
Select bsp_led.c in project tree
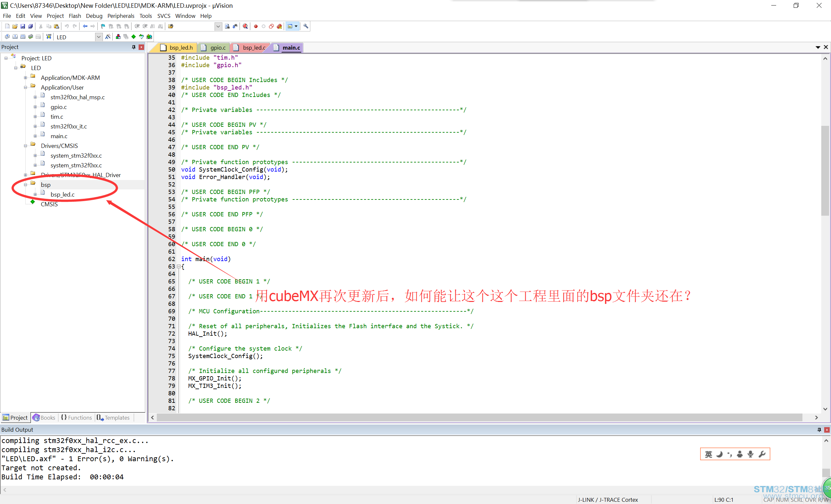(62, 194)
